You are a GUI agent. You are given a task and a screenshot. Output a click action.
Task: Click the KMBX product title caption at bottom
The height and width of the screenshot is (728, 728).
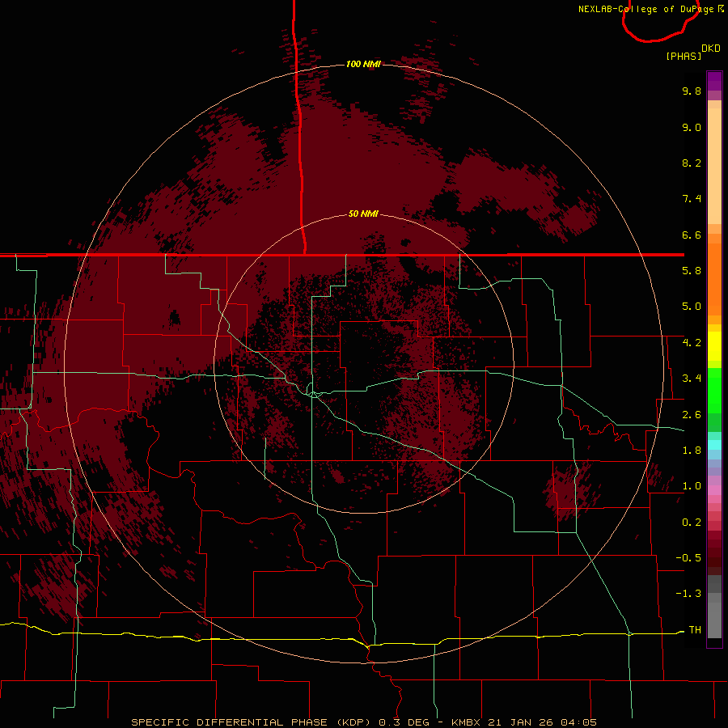(x=363, y=722)
